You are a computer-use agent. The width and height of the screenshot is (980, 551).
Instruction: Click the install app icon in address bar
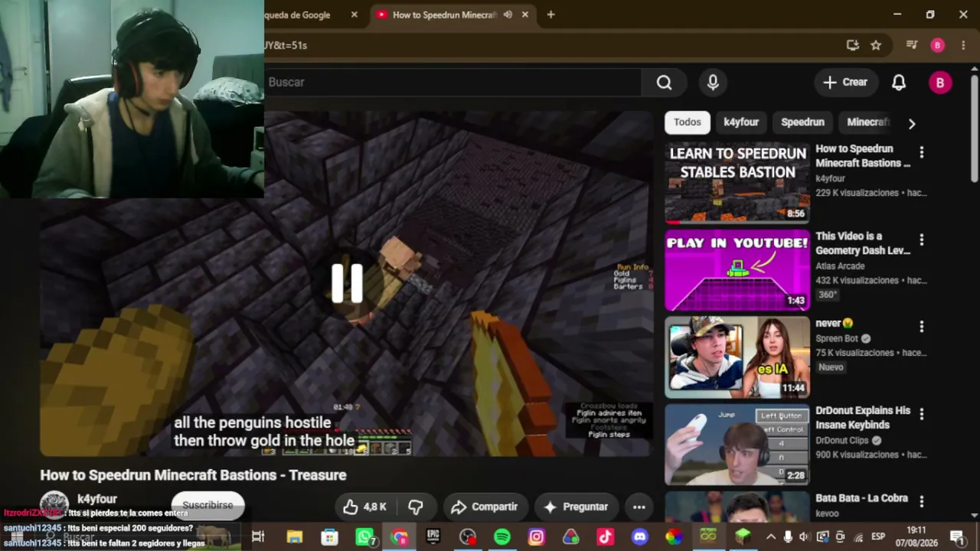(853, 45)
